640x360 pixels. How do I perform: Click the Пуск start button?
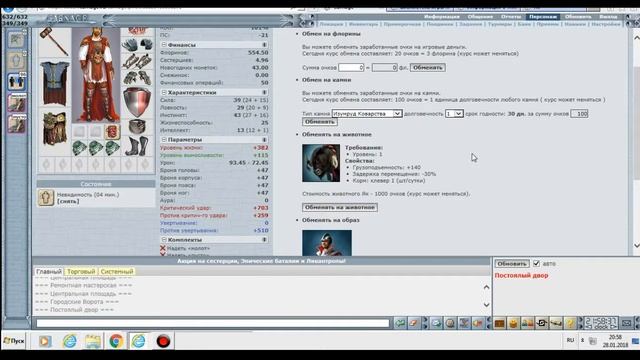[14, 341]
